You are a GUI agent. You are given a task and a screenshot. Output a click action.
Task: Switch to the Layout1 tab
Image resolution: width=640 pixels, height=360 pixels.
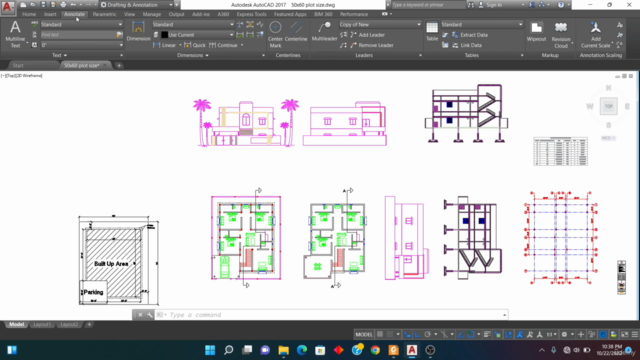point(42,324)
